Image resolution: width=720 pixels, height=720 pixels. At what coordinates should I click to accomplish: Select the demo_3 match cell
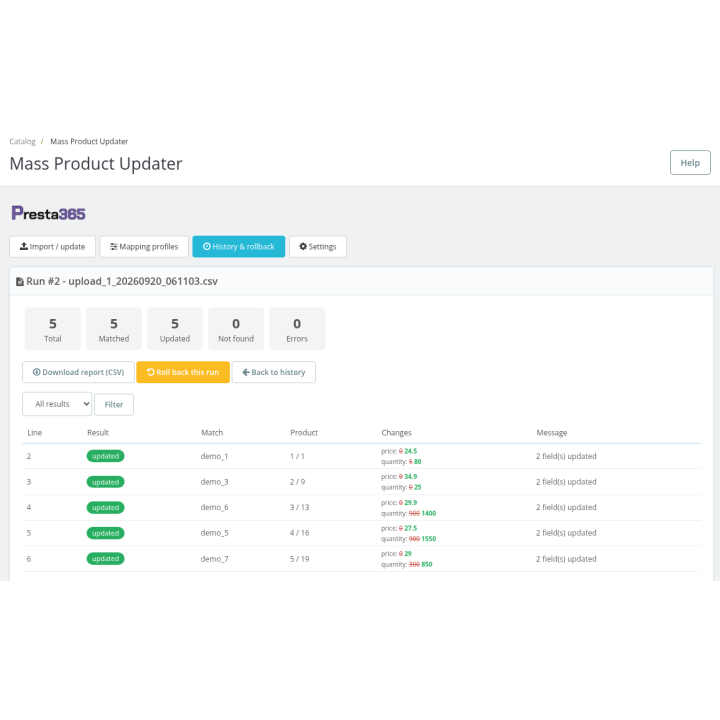[214, 482]
